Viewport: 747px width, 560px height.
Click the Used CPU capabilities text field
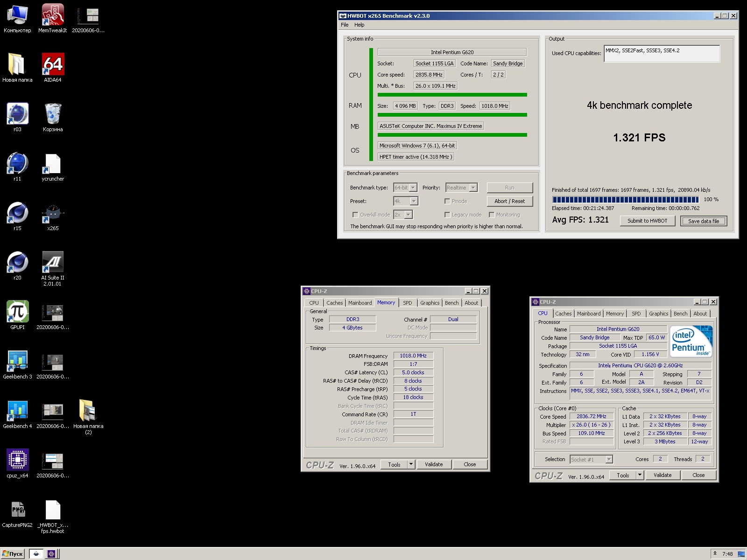coord(662,54)
